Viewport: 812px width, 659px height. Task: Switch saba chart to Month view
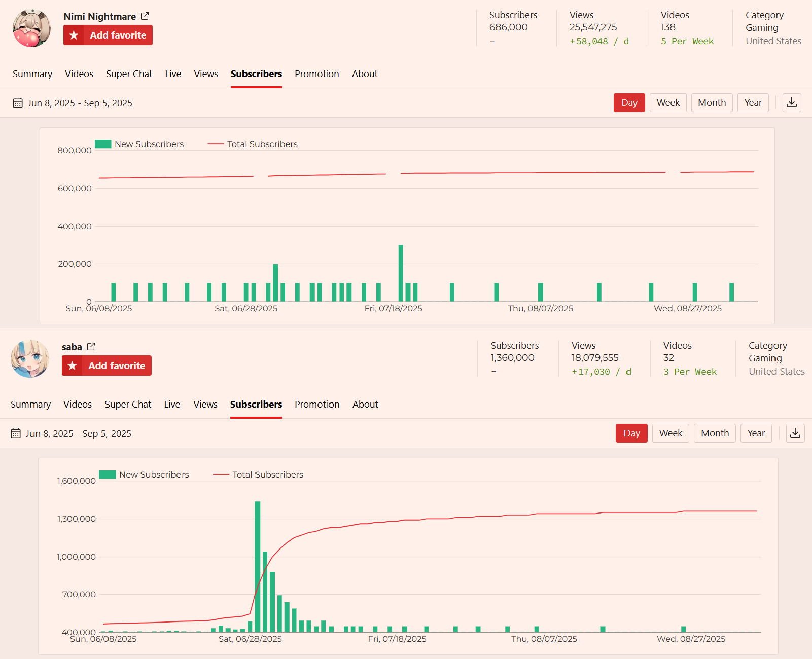click(715, 433)
